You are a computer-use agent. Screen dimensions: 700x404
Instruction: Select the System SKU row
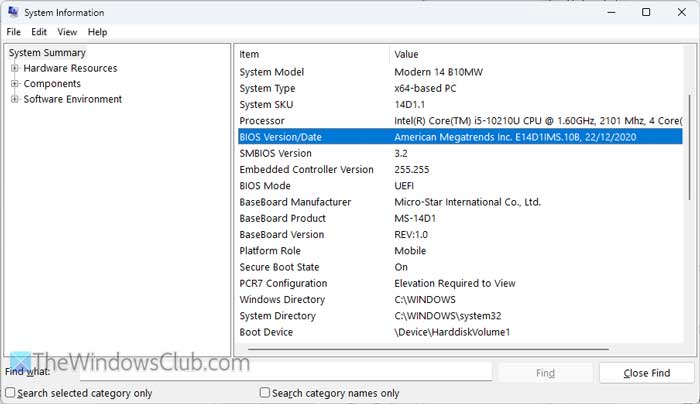coord(460,104)
